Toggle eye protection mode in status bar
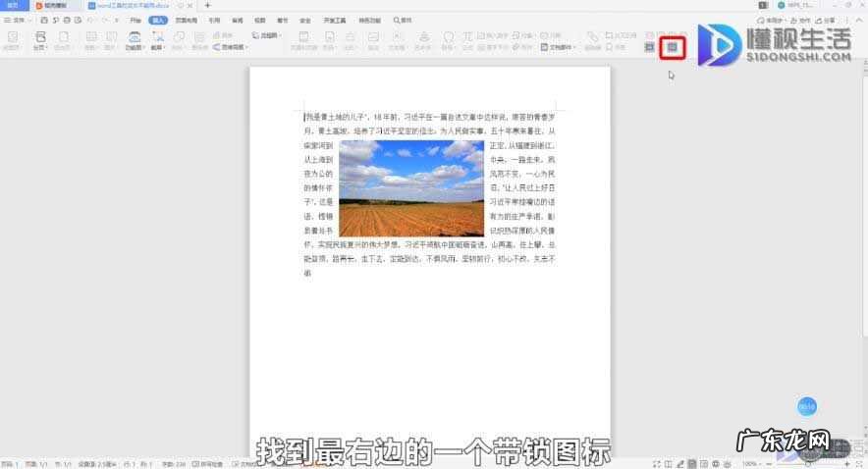Image resolution: width=868 pixels, height=469 pixels. (x=728, y=464)
